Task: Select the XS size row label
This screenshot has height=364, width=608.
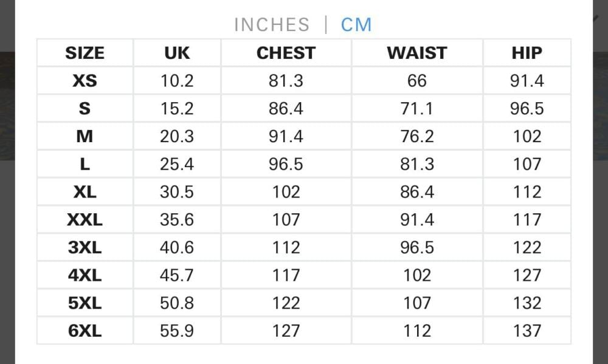Action: pos(85,81)
